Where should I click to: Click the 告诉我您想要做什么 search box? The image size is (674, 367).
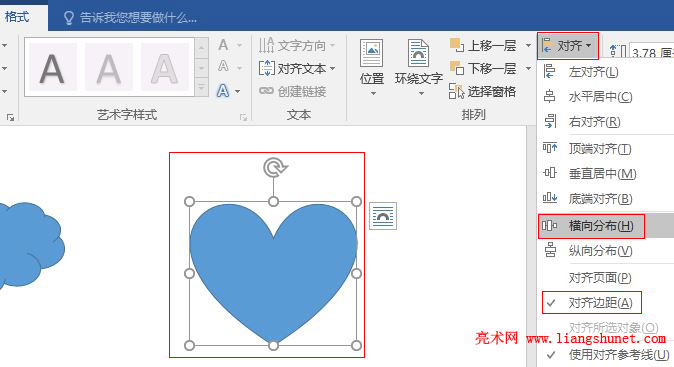(x=138, y=18)
